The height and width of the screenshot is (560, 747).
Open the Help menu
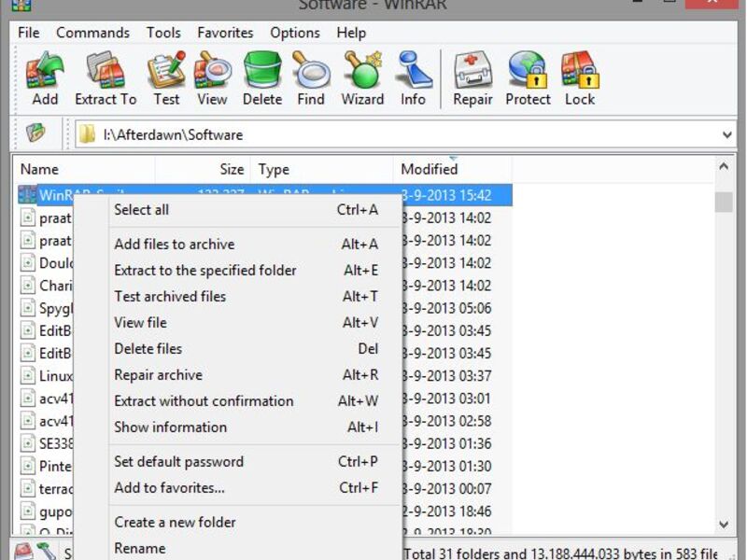tap(351, 33)
